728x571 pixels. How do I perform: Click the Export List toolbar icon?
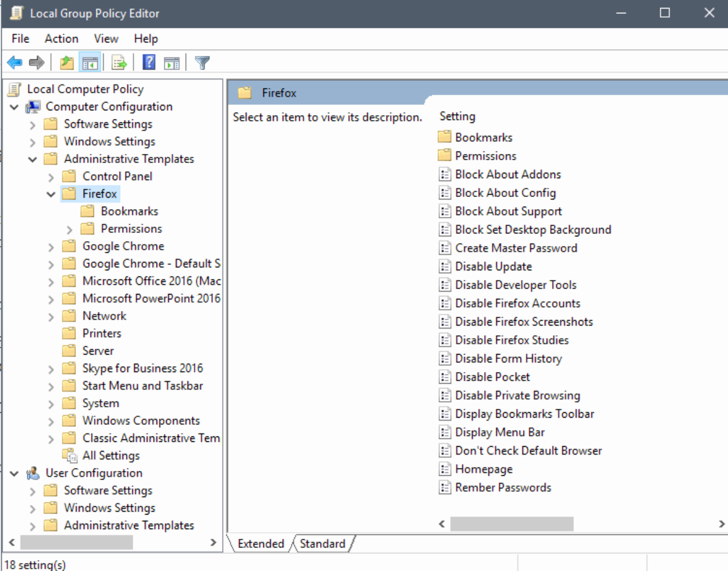(x=119, y=62)
